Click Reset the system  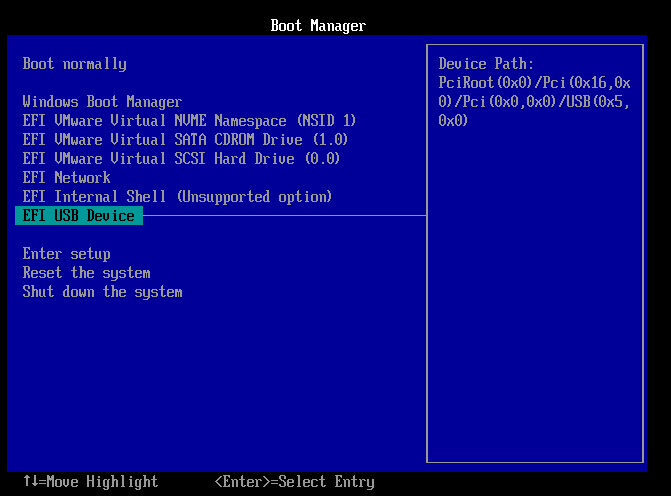pyautogui.click(x=86, y=273)
